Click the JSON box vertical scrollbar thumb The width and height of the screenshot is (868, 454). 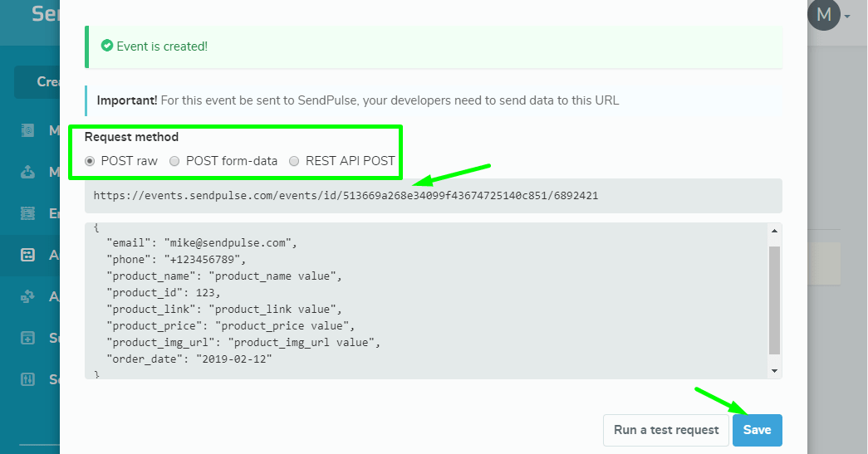(x=774, y=300)
